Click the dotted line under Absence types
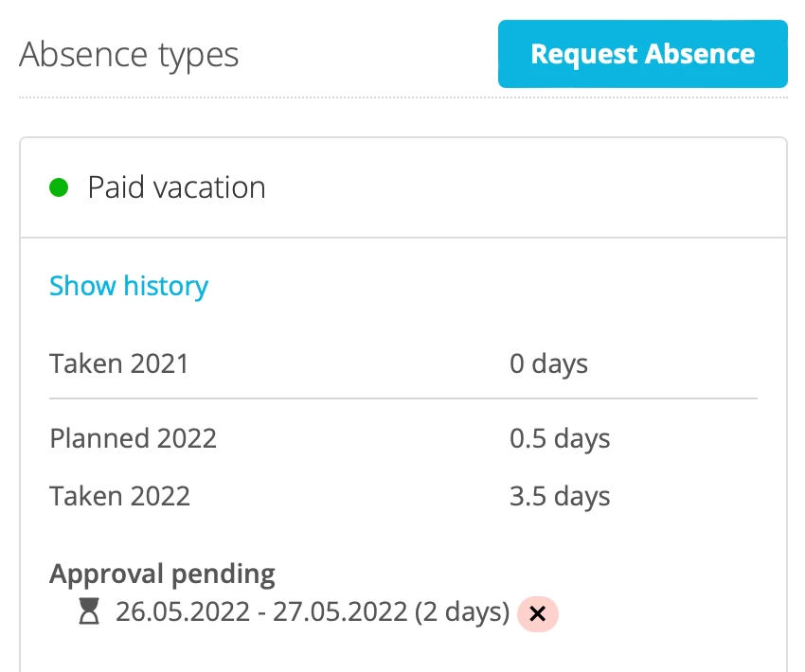Screen dimensions: 805x672 pos(403,97)
